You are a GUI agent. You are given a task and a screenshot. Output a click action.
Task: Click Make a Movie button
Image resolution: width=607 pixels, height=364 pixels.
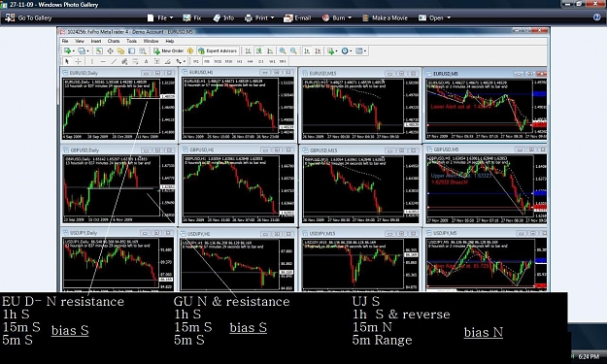click(386, 17)
